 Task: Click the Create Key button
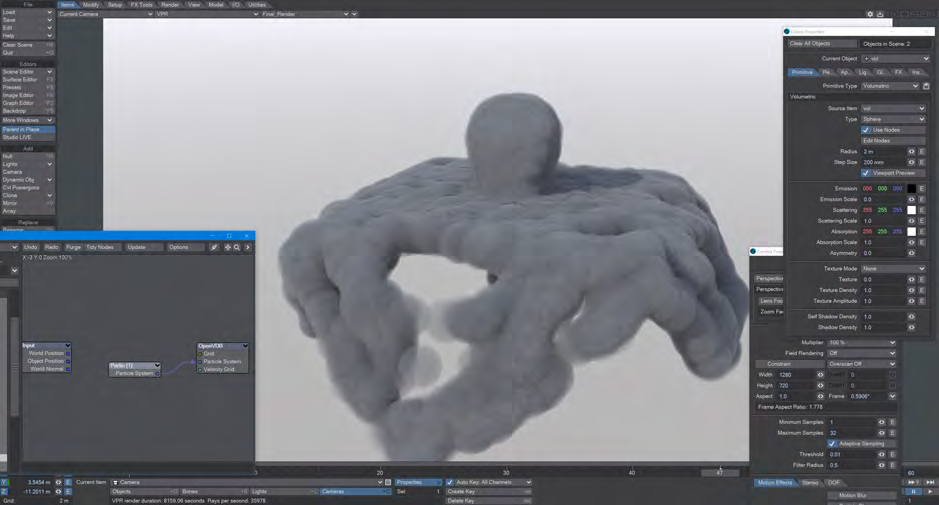point(488,492)
